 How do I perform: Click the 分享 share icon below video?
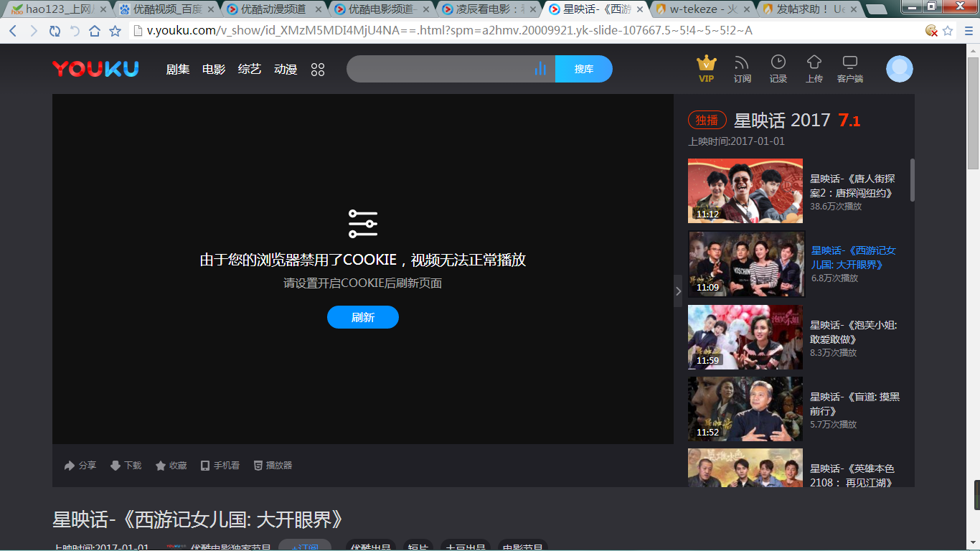[70, 466]
